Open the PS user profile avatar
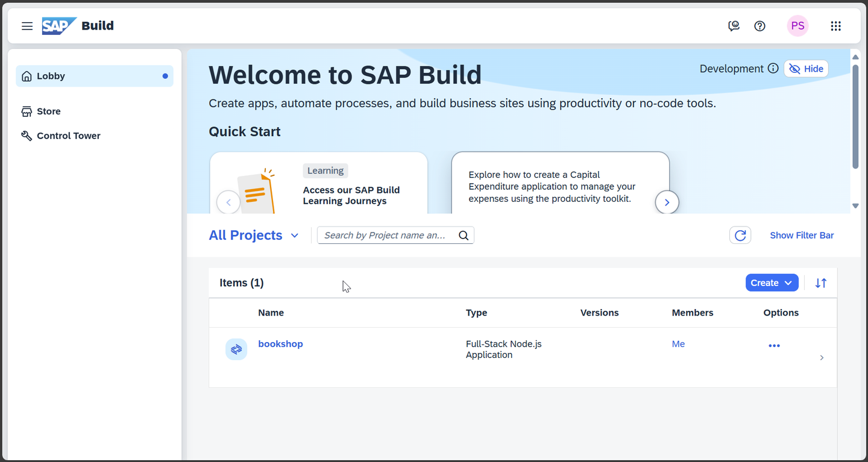The height and width of the screenshot is (462, 868). 797,26
